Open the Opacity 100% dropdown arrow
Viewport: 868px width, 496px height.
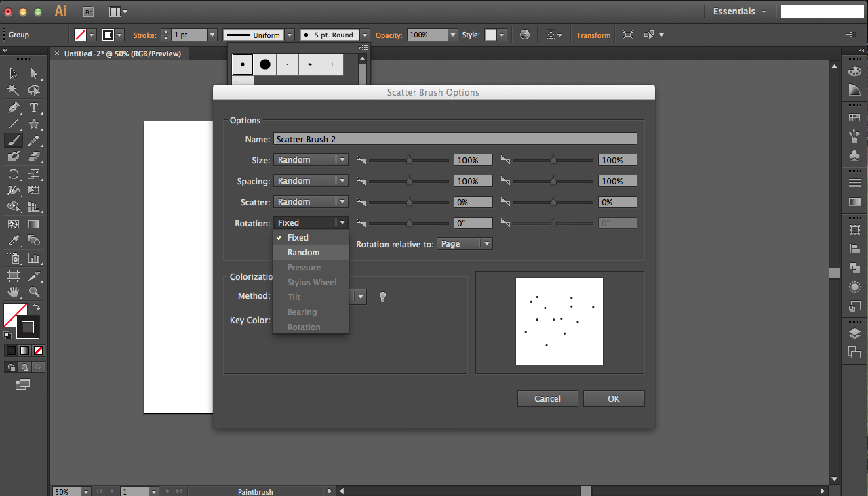pos(453,35)
